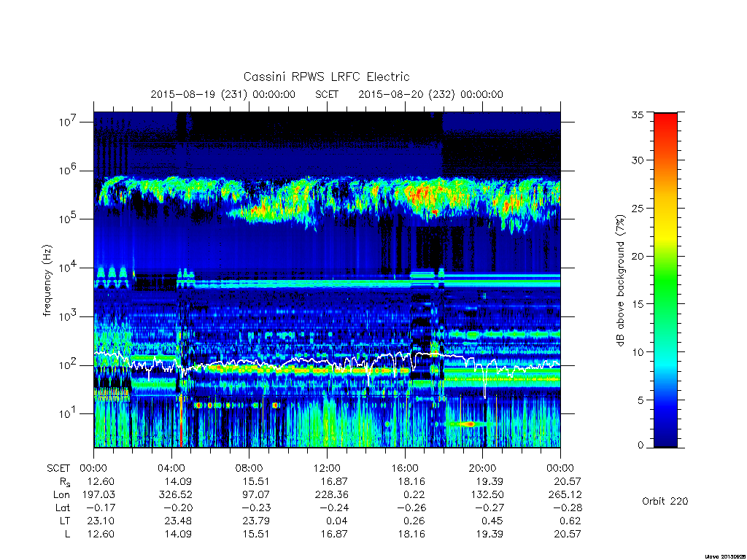Click the y-axis frequency label 10^5
Viewport: 747px width, 560px height.
68,219
